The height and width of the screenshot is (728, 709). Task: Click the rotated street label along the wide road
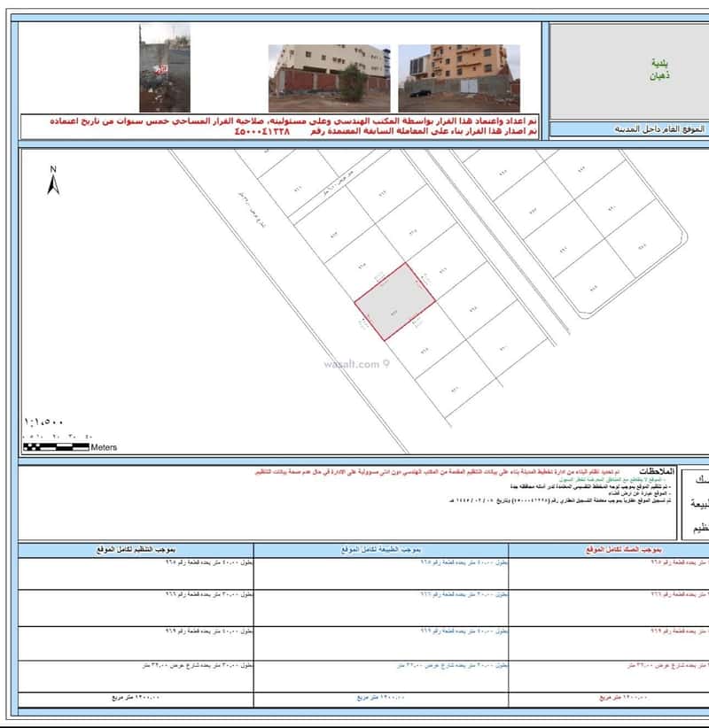click(253, 209)
